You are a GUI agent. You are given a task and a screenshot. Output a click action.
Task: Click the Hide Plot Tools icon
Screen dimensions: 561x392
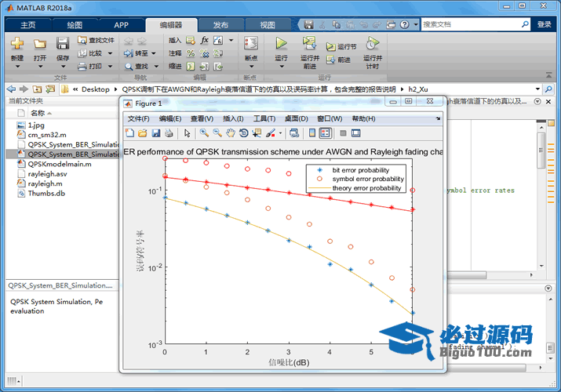pyautogui.click(x=343, y=133)
